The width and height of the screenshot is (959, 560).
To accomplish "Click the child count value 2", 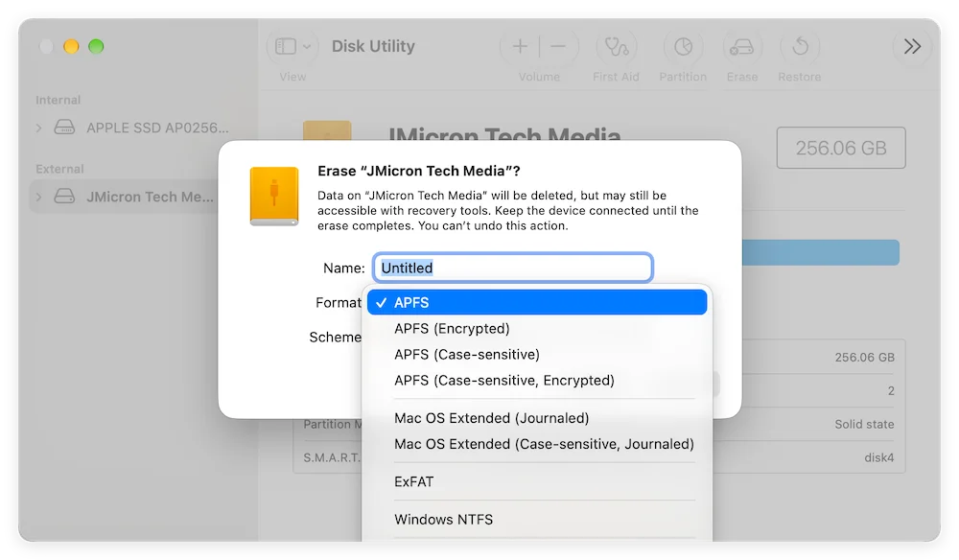I will 891,391.
